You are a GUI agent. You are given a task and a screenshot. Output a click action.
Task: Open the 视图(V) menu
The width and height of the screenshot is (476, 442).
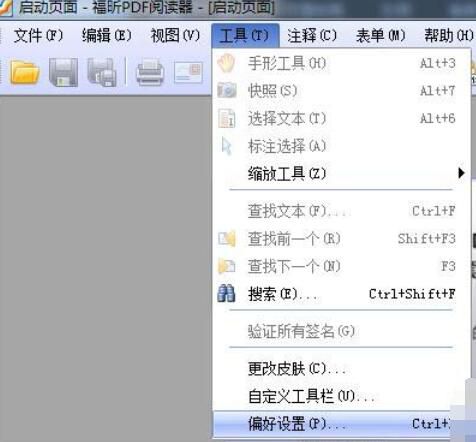(x=175, y=35)
